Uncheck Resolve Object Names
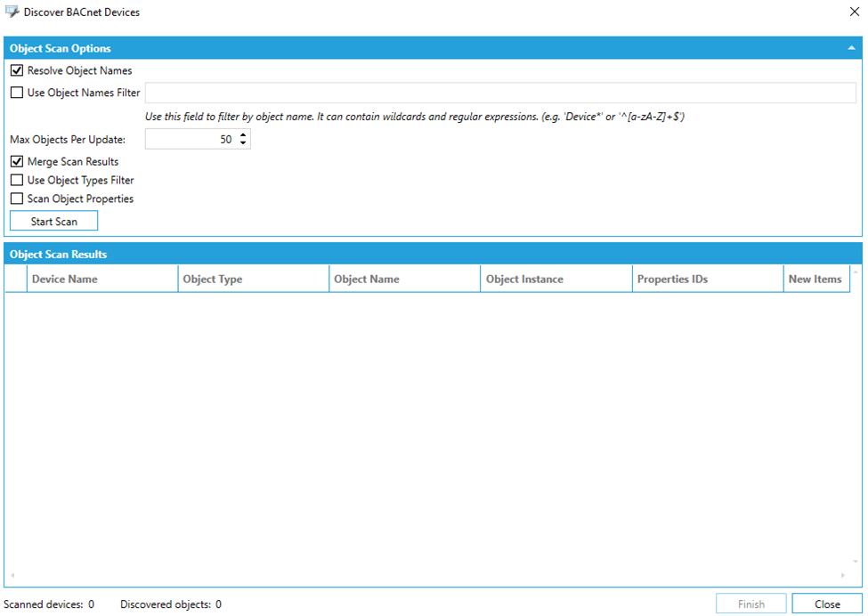This screenshot has width=868, height=616. click(x=17, y=70)
